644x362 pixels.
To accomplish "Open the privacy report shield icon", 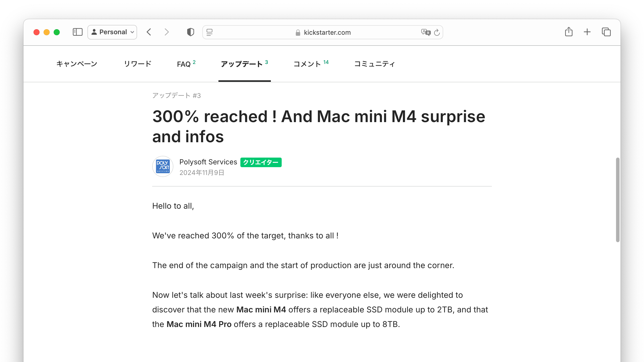I will tap(190, 32).
